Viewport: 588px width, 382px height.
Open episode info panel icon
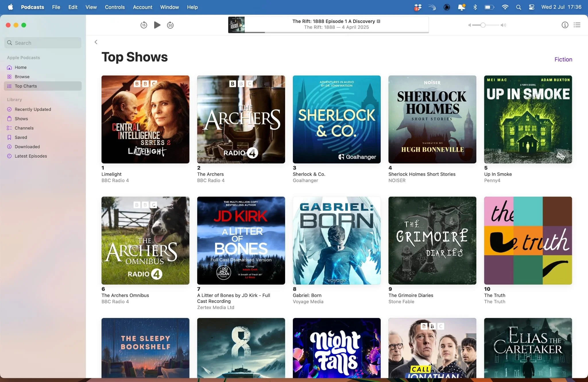(x=565, y=25)
